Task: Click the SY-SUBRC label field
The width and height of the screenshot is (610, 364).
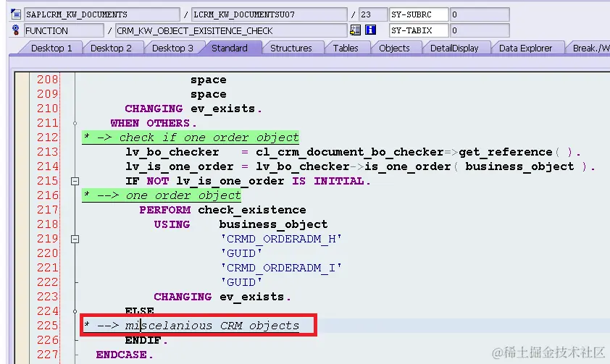Action: 419,14
